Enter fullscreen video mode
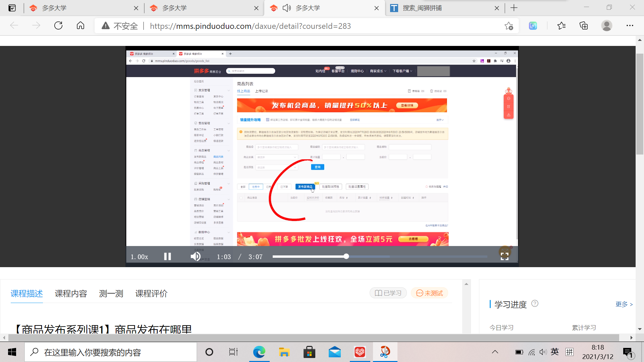644x362 pixels. tap(504, 256)
